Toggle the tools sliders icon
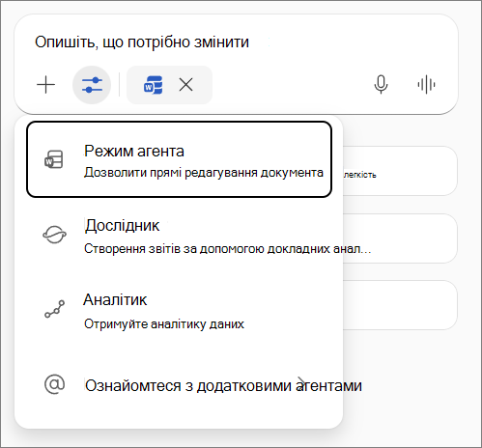The width and height of the screenshot is (482, 448). [x=92, y=85]
